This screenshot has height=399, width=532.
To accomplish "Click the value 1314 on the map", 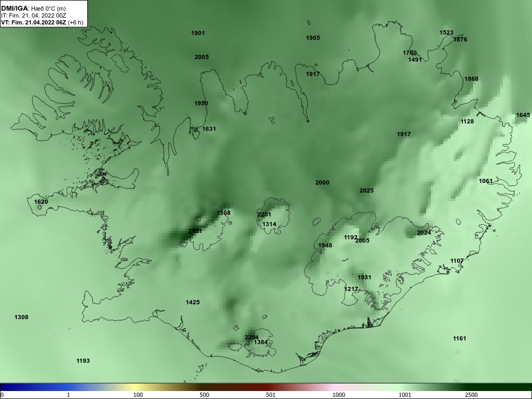I will coord(269,225).
